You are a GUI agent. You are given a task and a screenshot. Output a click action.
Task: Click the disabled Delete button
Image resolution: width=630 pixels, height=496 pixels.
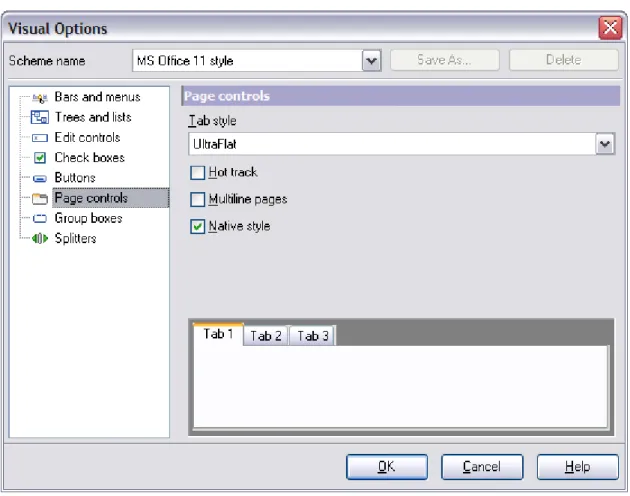click(564, 60)
